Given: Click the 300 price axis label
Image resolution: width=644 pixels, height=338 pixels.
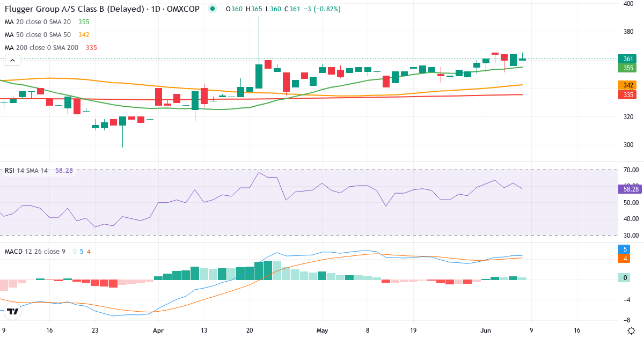Looking at the screenshot, I should coord(628,145).
